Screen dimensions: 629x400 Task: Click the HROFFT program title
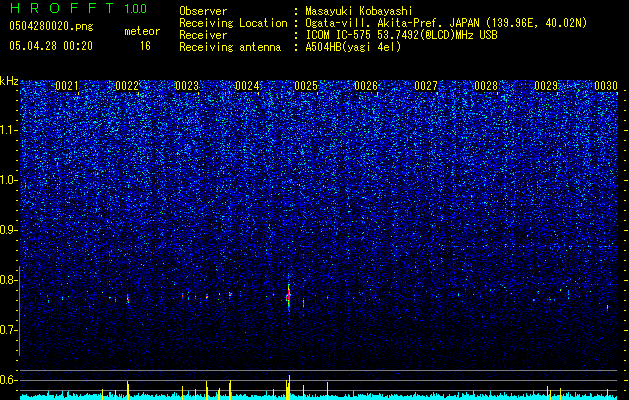[63, 8]
